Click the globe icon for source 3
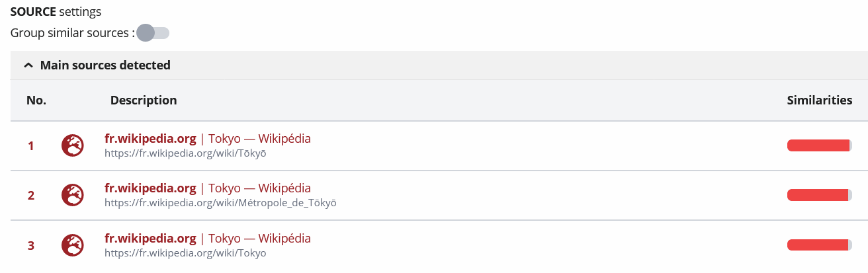 tap(72, 245)
